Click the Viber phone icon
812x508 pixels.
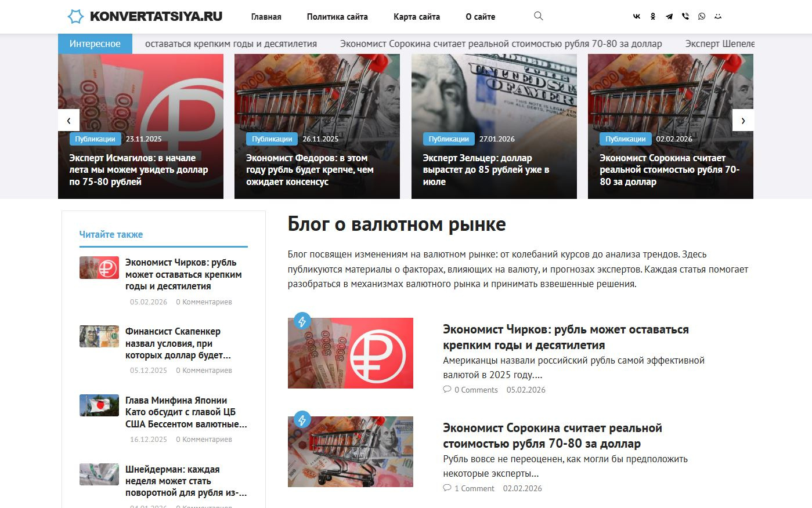(685, 17)
